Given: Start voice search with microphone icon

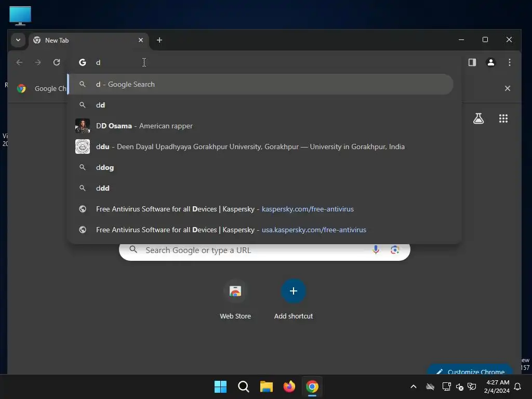Looking at the screenshot, I should point(376,250).
